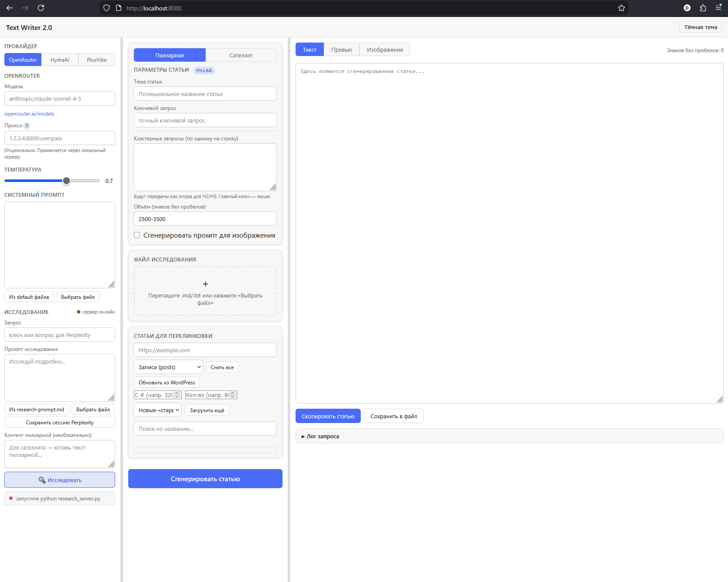Click the Сохранить в файл button
Viewport: 728px width, 582px height.
(394, 416)
